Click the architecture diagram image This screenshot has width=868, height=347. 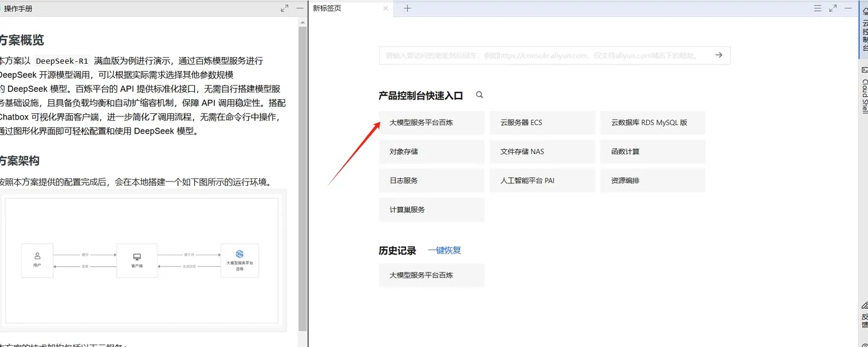(x=143, y=261)
